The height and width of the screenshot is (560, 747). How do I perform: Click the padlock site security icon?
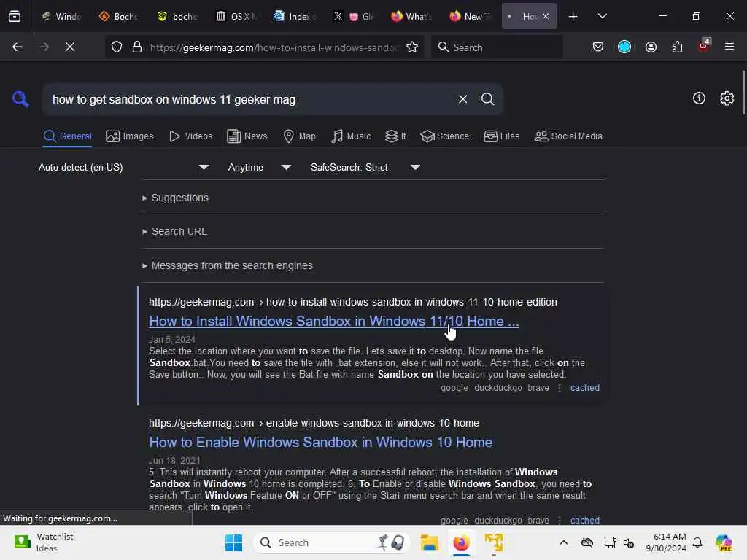click(137, 47)
